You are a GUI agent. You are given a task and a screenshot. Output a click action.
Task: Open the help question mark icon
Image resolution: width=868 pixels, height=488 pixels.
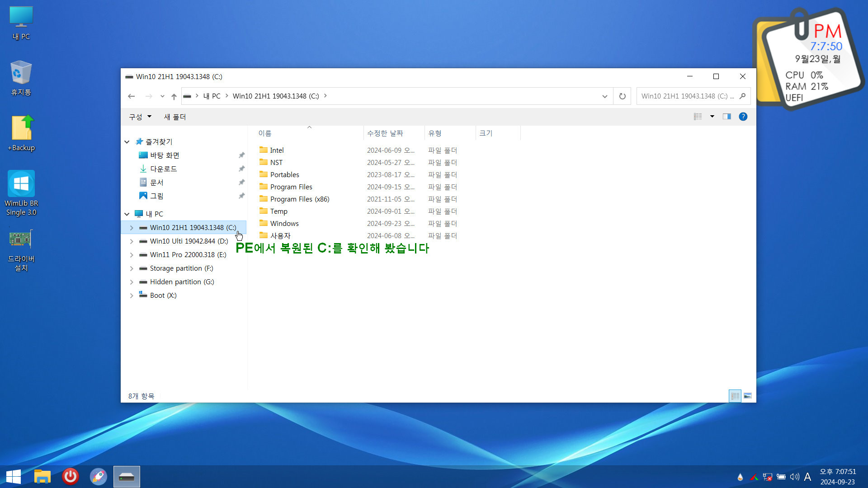tap(743, 117)
